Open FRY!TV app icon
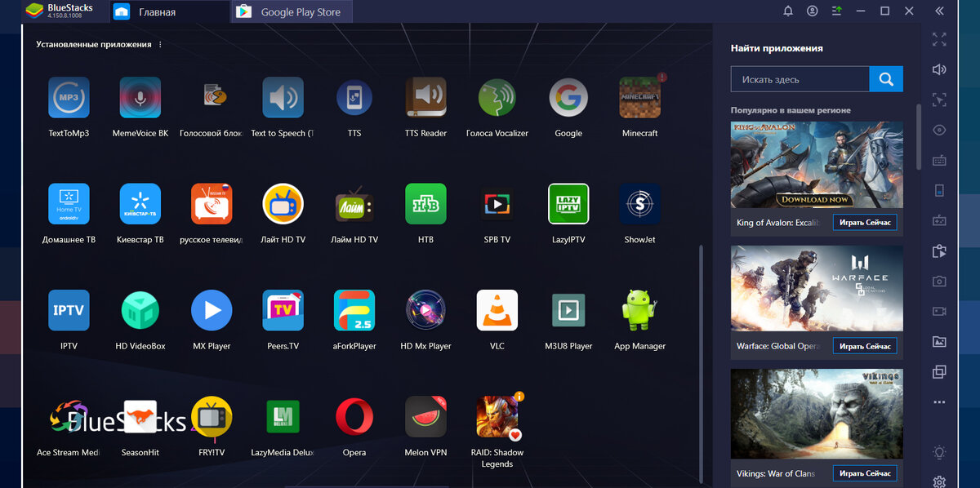 [212, 417]
